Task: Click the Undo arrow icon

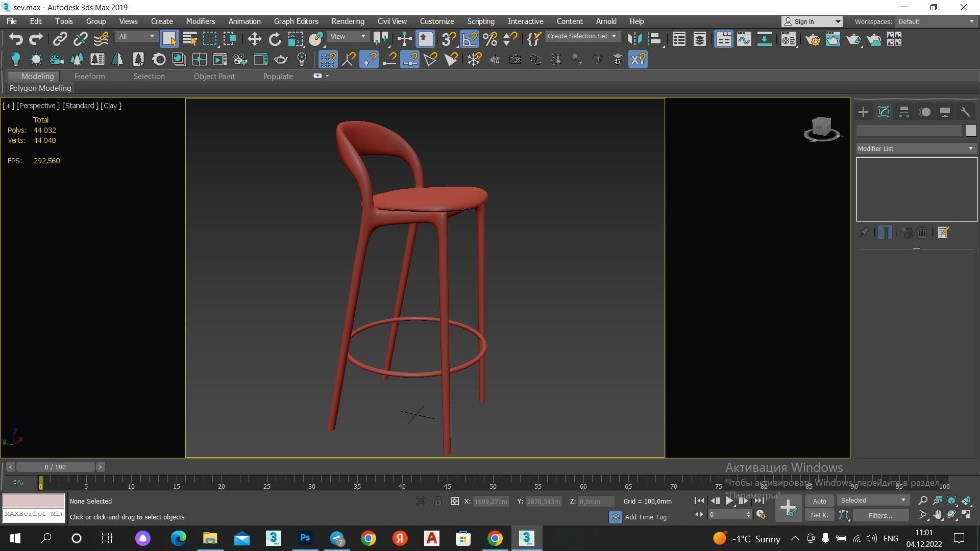Action: tap(16, 39)
